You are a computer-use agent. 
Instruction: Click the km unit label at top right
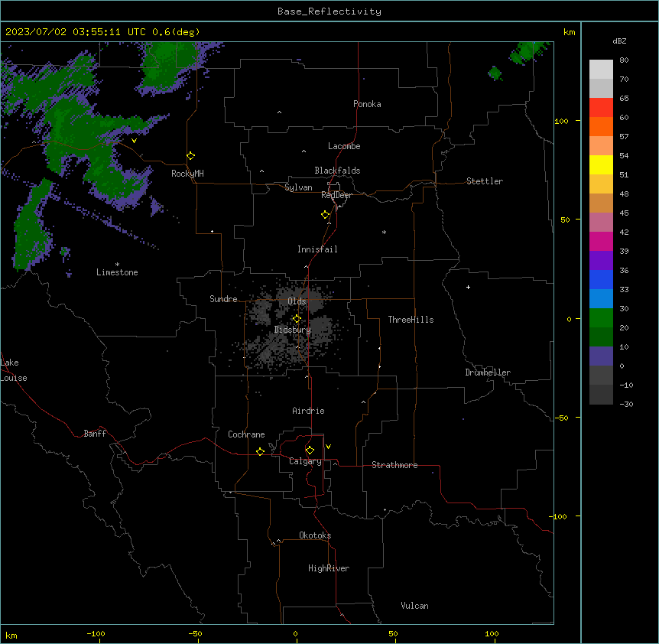(x=569, y=32)
